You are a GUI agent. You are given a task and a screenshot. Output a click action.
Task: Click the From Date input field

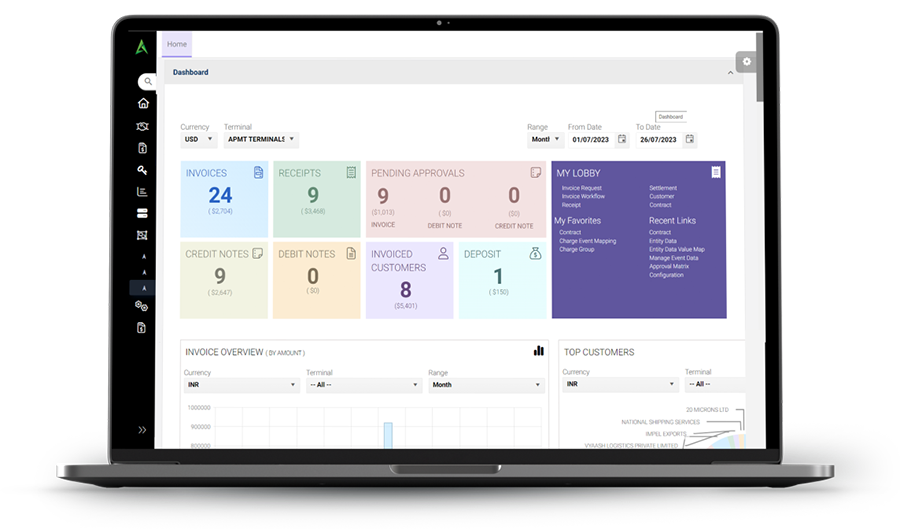click(590, 140)
